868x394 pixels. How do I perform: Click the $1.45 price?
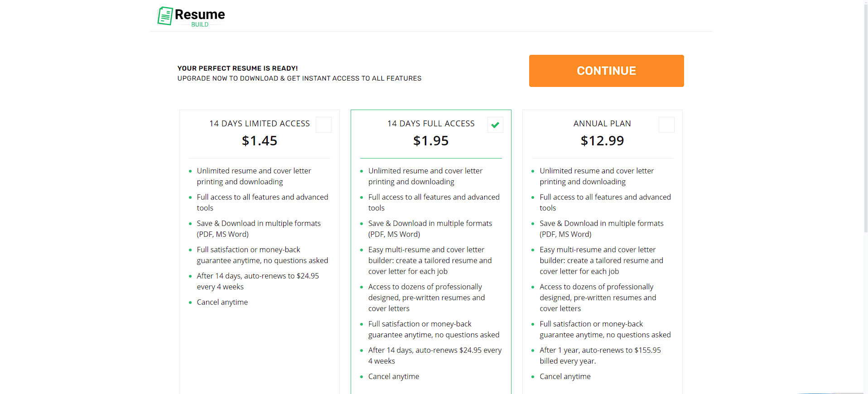(x=259, y=141)
